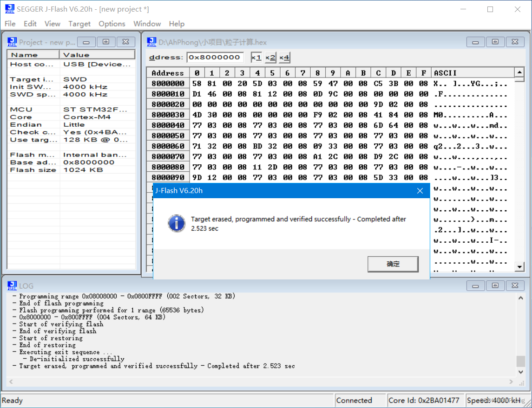Image resolution: width=532 pixels, height=408 pixels.
Task: Click the ASCII column header in hex view
Action: coord(473,73)
